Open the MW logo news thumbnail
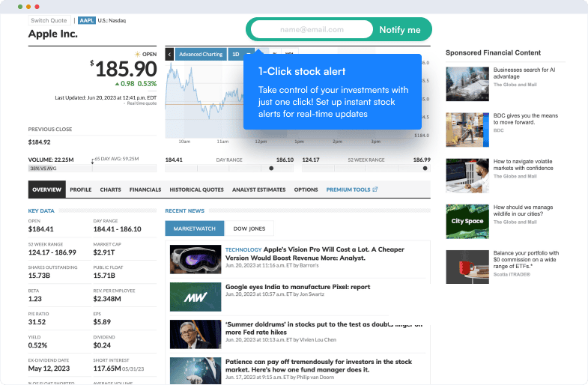 coord(196,297)
